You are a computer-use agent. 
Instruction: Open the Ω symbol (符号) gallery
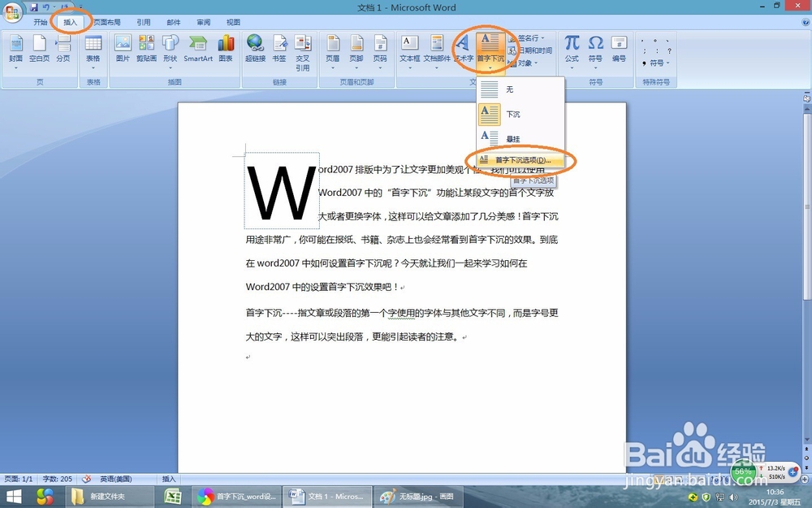[595, 52]
